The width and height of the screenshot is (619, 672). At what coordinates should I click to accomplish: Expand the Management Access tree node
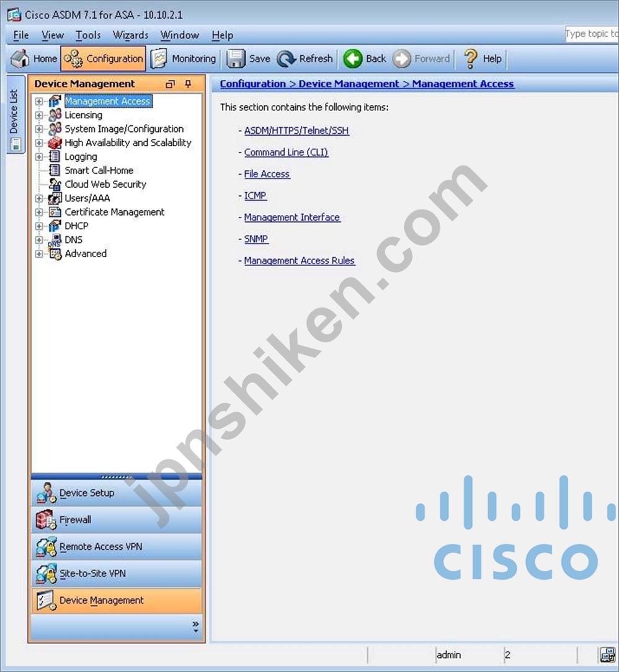click(39, 101)
